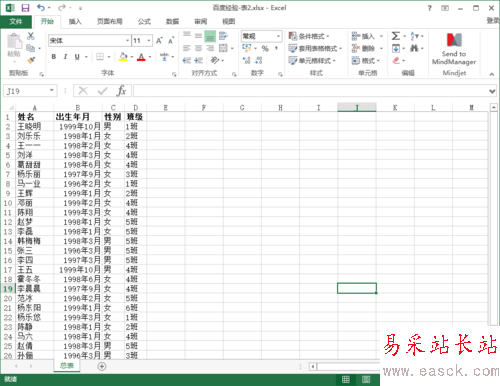This screenshot has height=386, width=500.
Task: Expand the formula bar chevron
Action: pyautogui.click(x=492, y=91)
